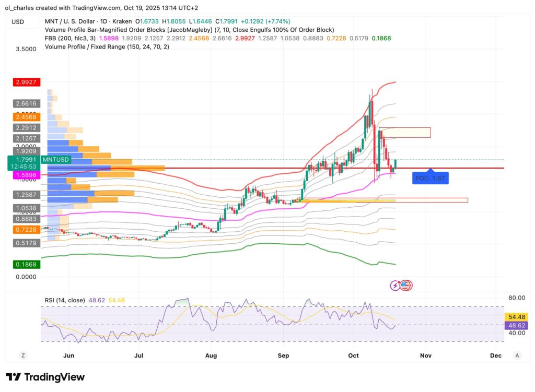The height and width of the screenshot is (392, 535).
Task: Click the "RSI (14, close)" indicator label
Action: [x=65, y=300]
